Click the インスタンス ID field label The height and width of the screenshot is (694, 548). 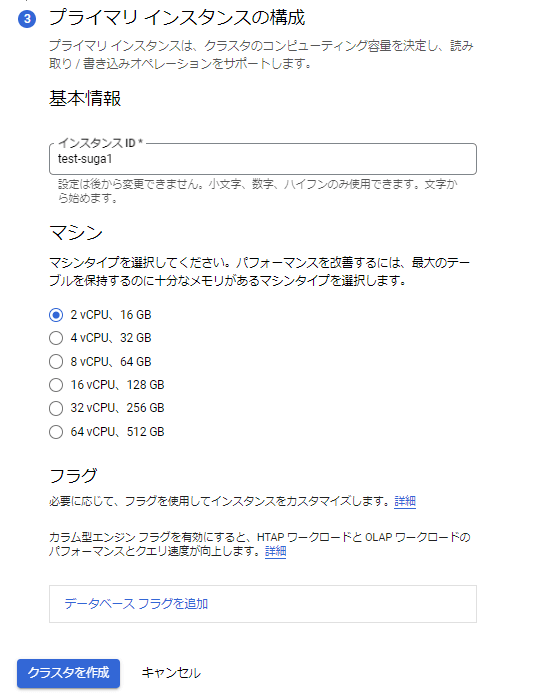pyautogui.click(x=101, y=143)
